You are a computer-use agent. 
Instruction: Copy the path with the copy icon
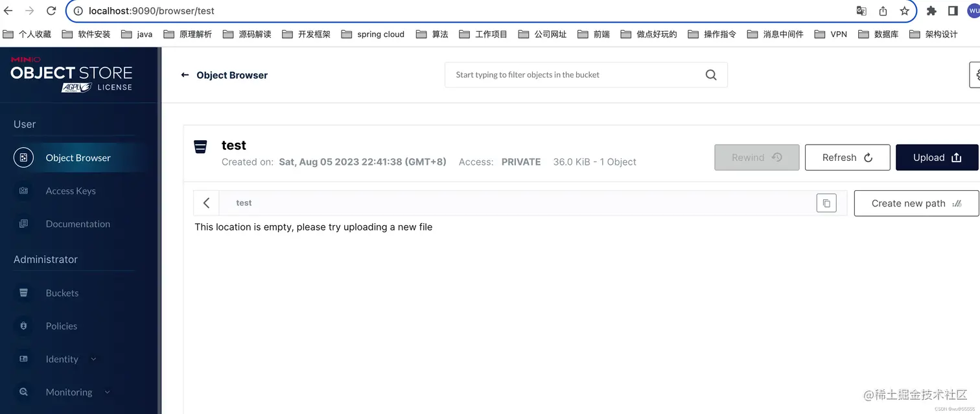point(826,203)
